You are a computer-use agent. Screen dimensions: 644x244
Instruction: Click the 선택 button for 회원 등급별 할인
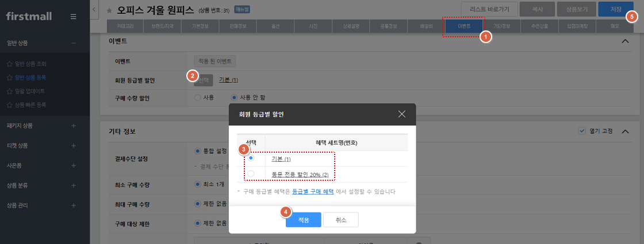(204, 80)
